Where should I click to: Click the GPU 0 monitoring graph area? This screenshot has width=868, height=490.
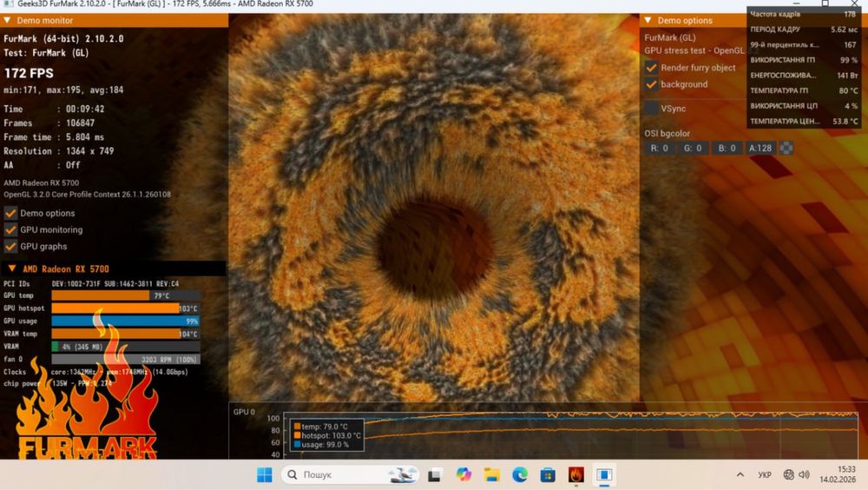[x=570, y=435]
